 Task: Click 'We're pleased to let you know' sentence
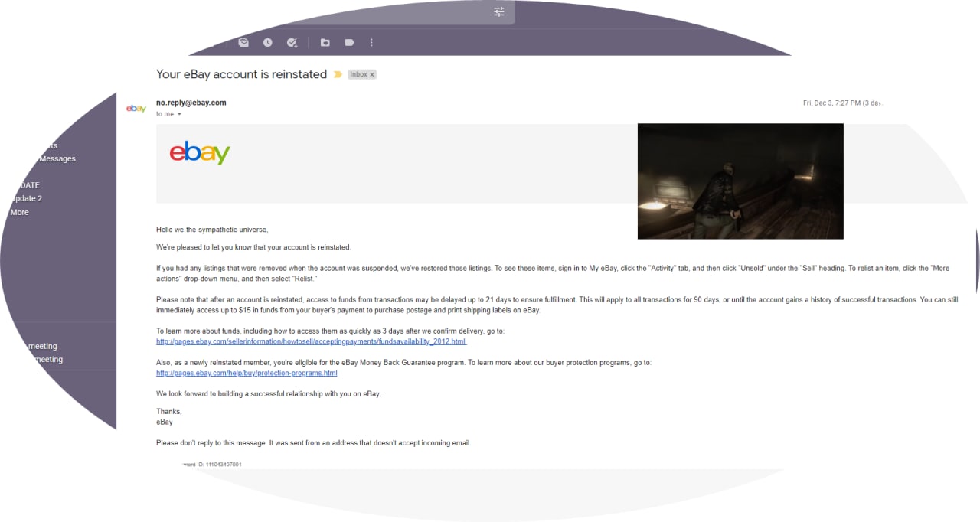(x=253, y=247)
